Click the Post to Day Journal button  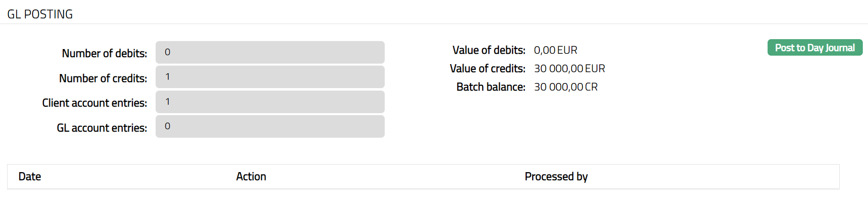(x=815, y=48)
